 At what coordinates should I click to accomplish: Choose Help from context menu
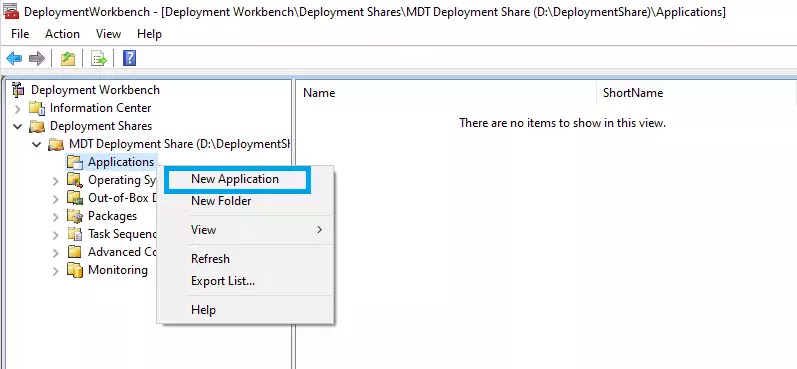(245, 310)
